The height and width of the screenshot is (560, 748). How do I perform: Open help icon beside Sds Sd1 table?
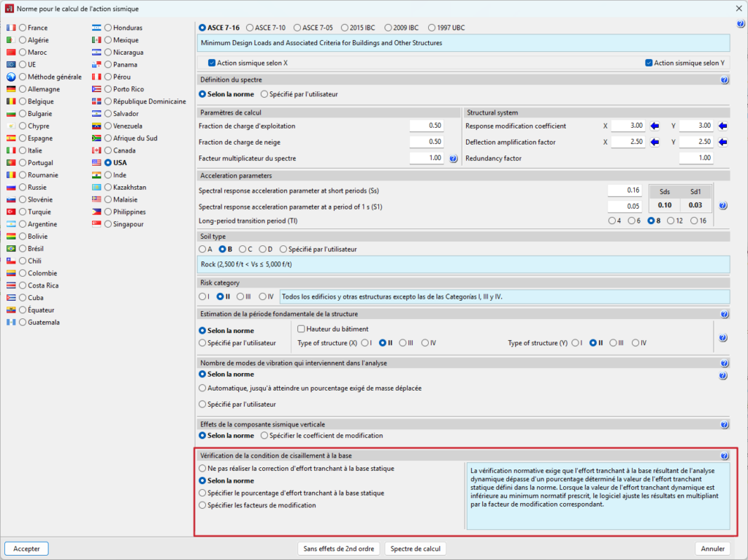click(x=723, y=206)
